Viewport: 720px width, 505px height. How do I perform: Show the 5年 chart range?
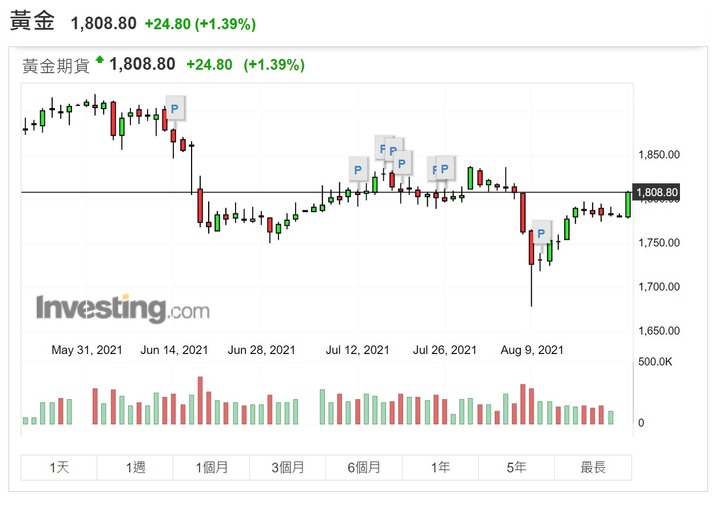(517, 467)
